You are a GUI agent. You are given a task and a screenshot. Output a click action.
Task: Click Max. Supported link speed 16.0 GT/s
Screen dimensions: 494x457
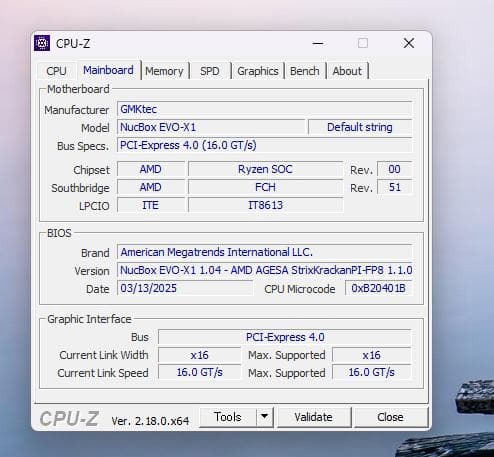372,372
